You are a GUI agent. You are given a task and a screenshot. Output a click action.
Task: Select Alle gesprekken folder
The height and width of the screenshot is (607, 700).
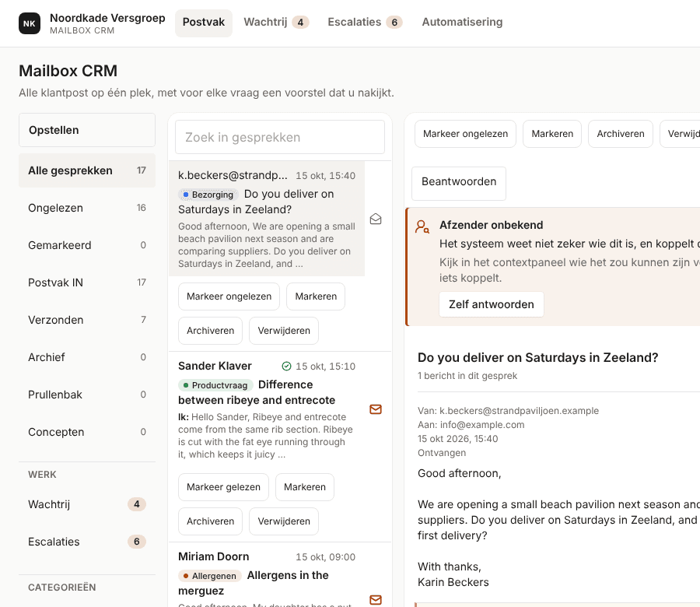click(x=87, y=170)
